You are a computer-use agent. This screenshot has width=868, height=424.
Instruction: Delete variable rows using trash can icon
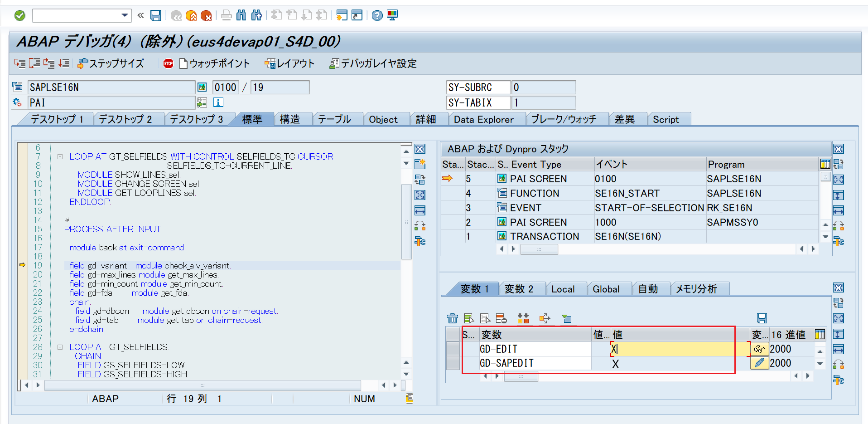pyautogui.click(x=453, y=318)
